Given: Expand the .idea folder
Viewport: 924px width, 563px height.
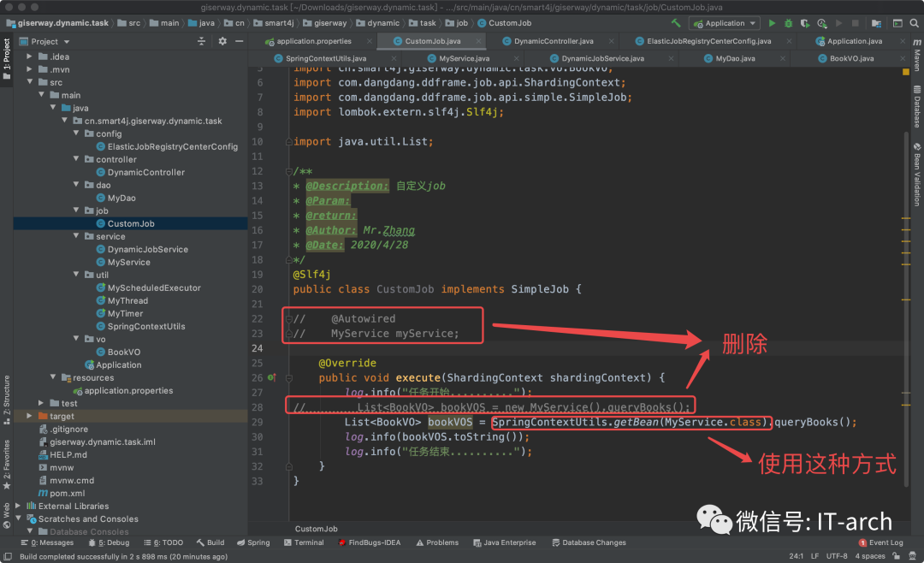Looking at the screenshot, I should click(29, 56).
